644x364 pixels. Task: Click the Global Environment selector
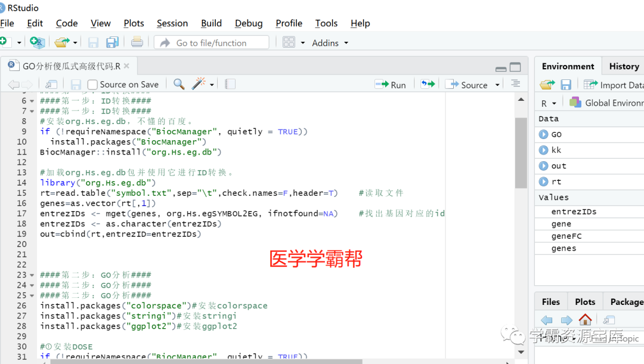[606, 103]
